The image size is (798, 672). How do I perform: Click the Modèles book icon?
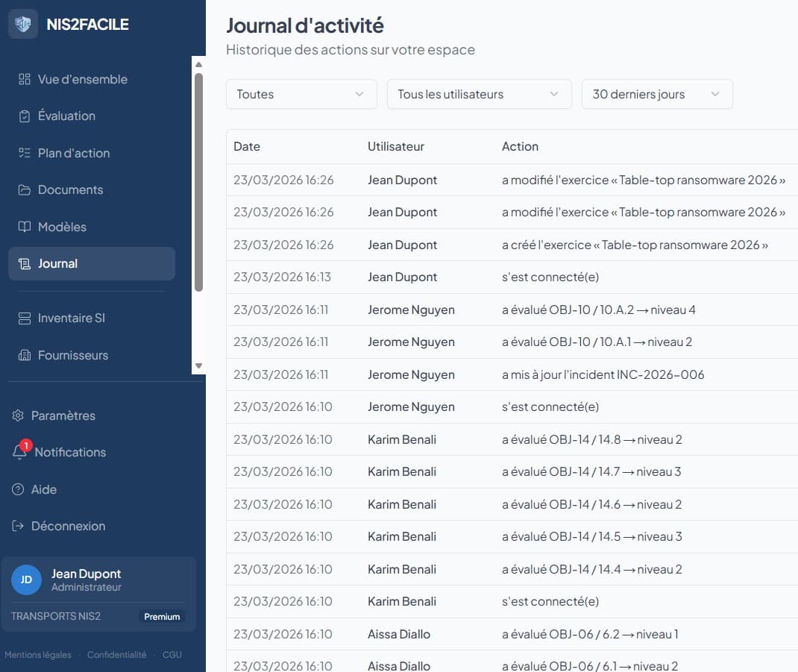[x=25, y=227]
